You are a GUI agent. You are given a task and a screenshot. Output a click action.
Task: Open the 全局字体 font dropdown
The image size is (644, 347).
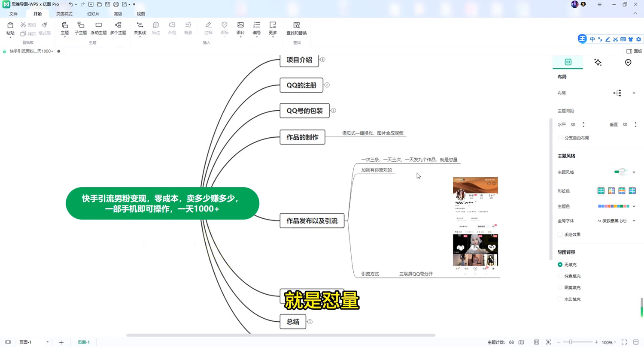634,221
